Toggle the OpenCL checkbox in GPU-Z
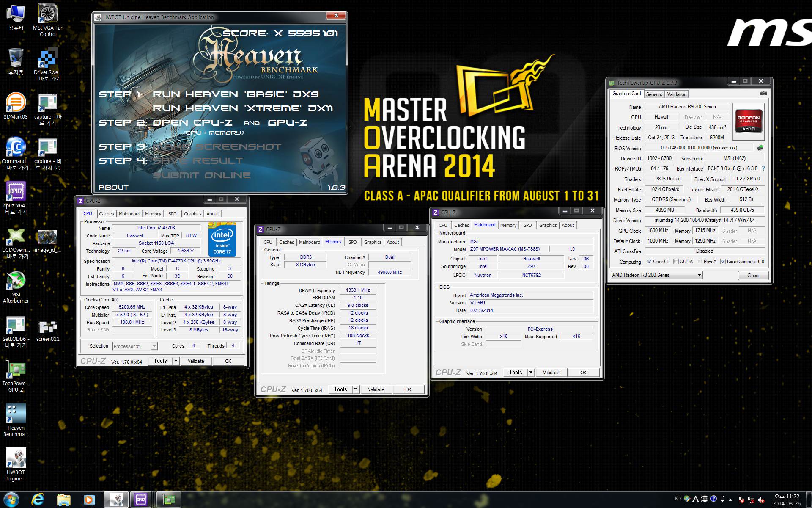This screenshot has height=508, width=812. point(649,262)
